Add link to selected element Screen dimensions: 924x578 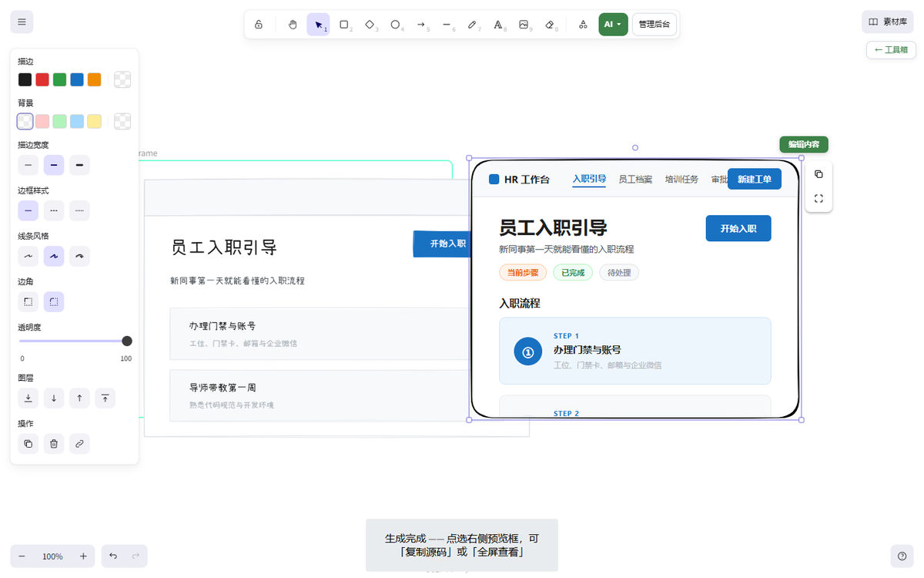pyautogui.click(x=79, y=443)
